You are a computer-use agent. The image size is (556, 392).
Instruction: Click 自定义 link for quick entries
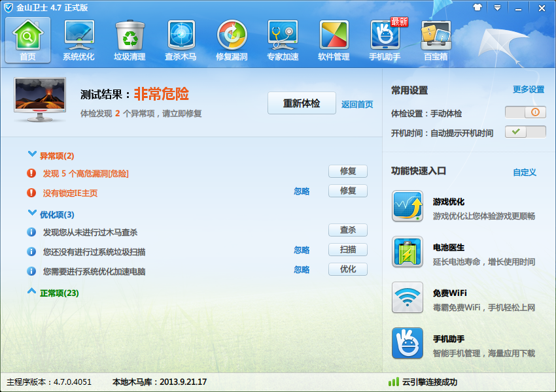point(525,172)
